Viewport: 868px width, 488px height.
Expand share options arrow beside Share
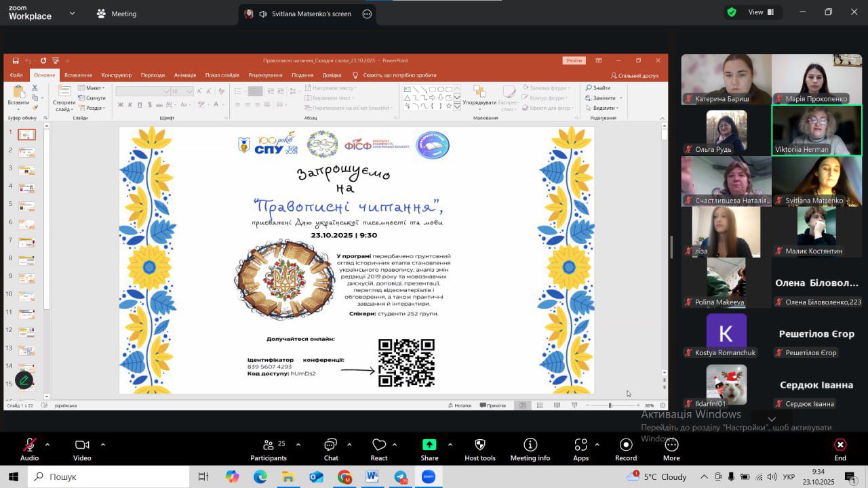point(450,445)
